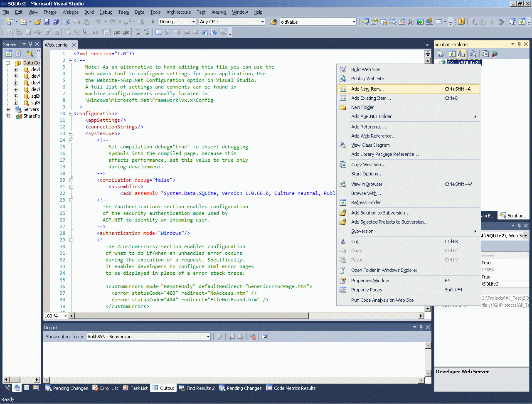The height and width of the screenshot is (404, 532).
Task: Click the Cut scissors icon in toolbar
Action: click(x=67, y=22)
